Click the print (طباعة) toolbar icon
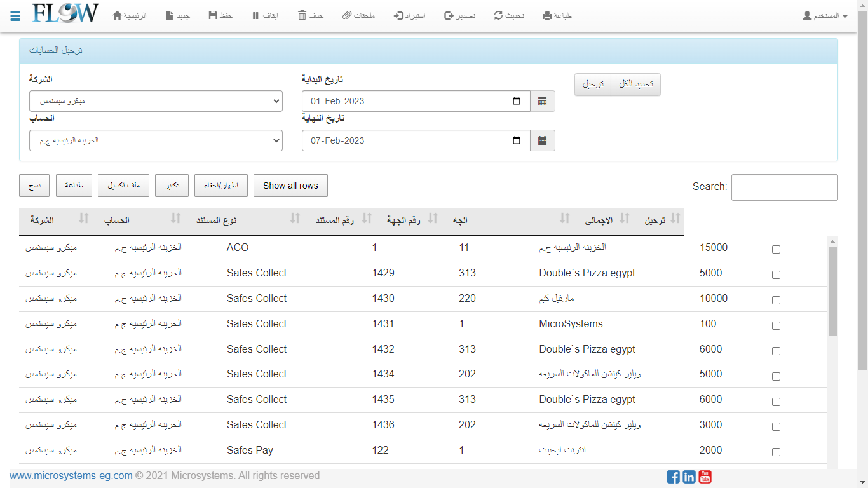The image size is (868, 488). [557, 15]
